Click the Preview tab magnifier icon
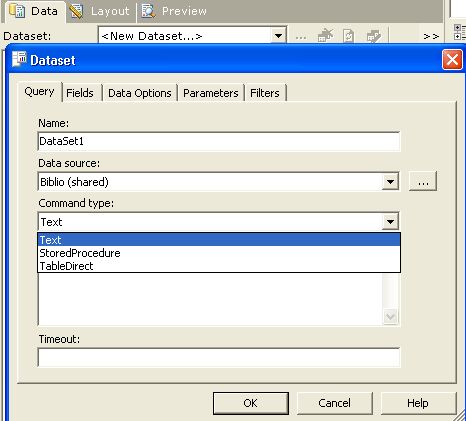466x421 pixels. click(148, 11)
